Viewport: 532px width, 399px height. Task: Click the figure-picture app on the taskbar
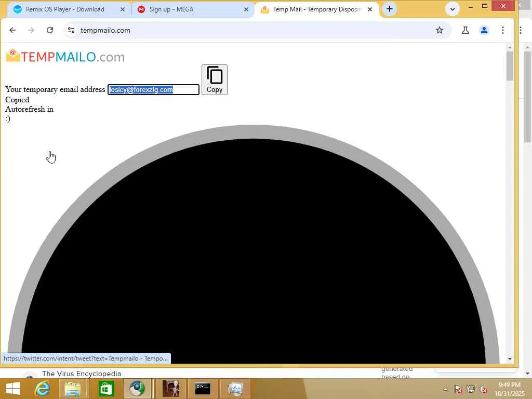click(170, 389)
